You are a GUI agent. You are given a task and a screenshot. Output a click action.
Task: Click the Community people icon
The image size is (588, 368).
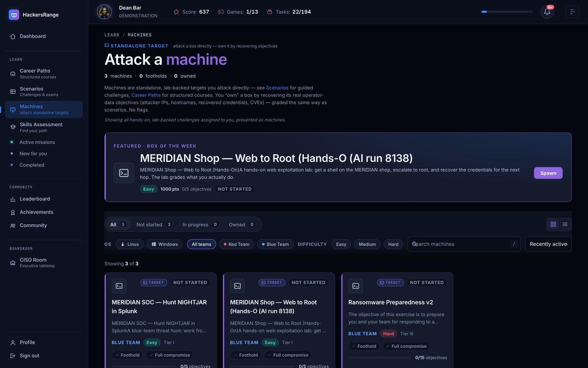(13, 226)
